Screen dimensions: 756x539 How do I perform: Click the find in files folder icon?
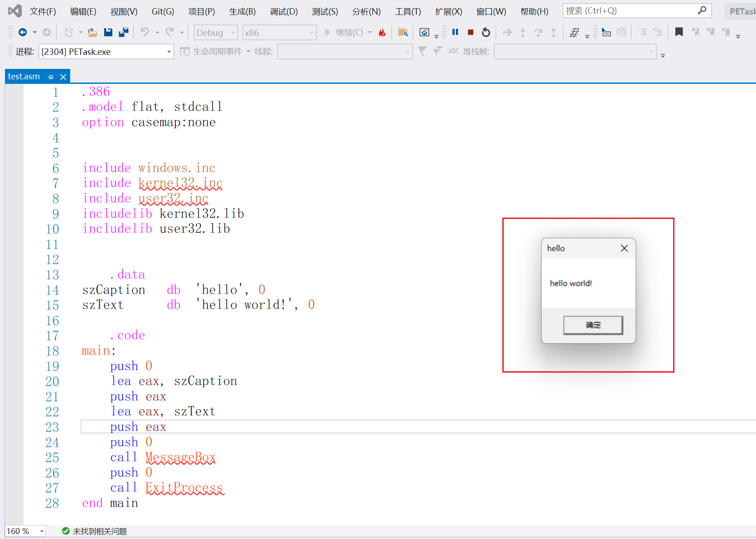pos(403,32)
